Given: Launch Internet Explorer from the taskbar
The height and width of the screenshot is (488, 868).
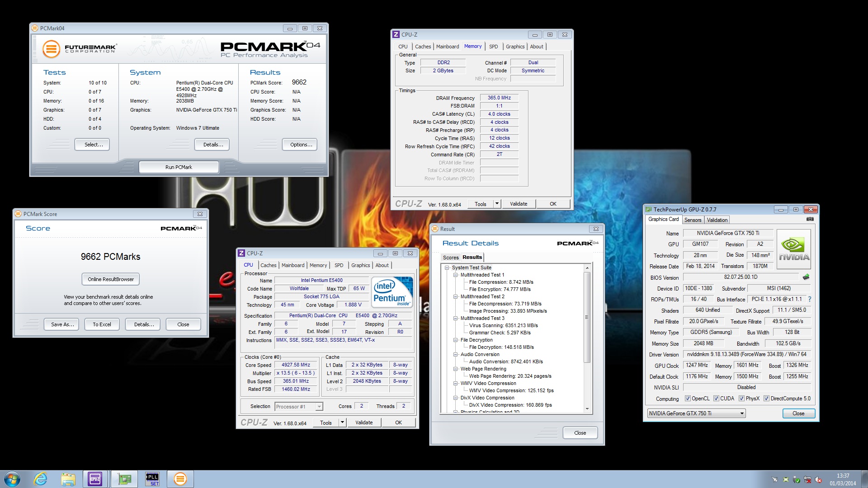Looking at the screenshot, I should click(41, 479).
